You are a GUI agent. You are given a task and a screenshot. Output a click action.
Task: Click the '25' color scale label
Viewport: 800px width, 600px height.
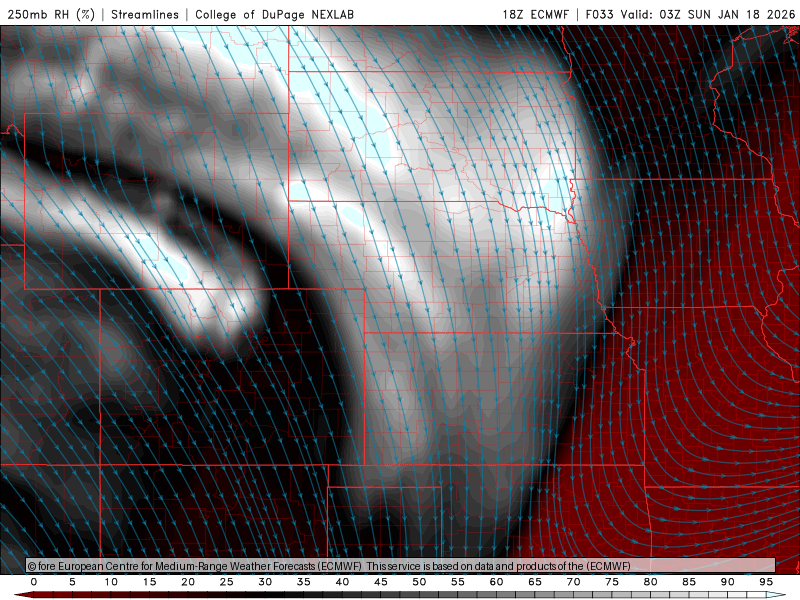coord(227,582)
